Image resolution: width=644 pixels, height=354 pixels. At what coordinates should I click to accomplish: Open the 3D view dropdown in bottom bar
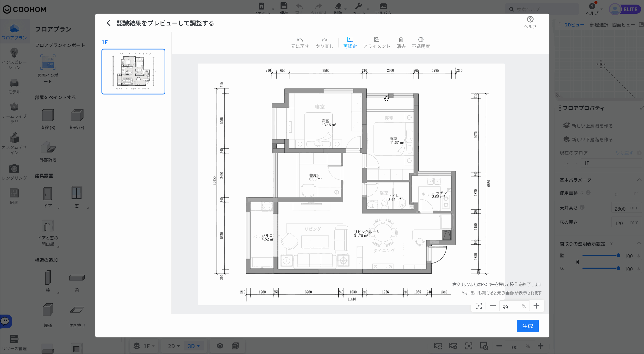click(194, 346)
